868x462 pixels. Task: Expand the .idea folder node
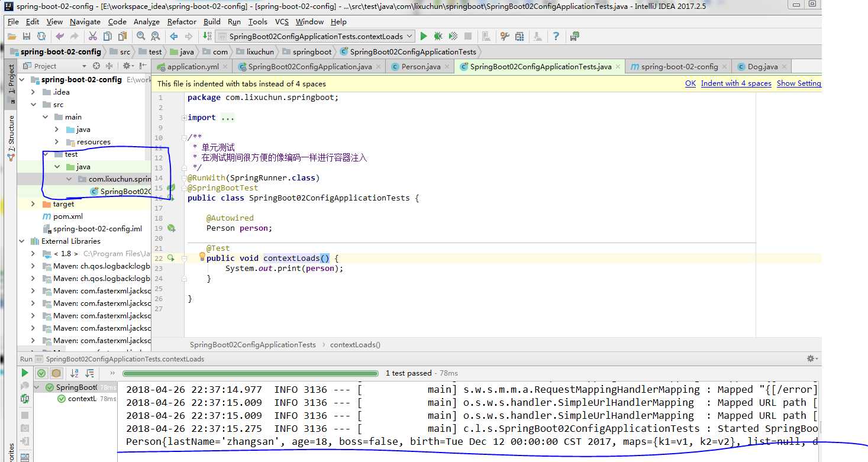click(34, 92)
